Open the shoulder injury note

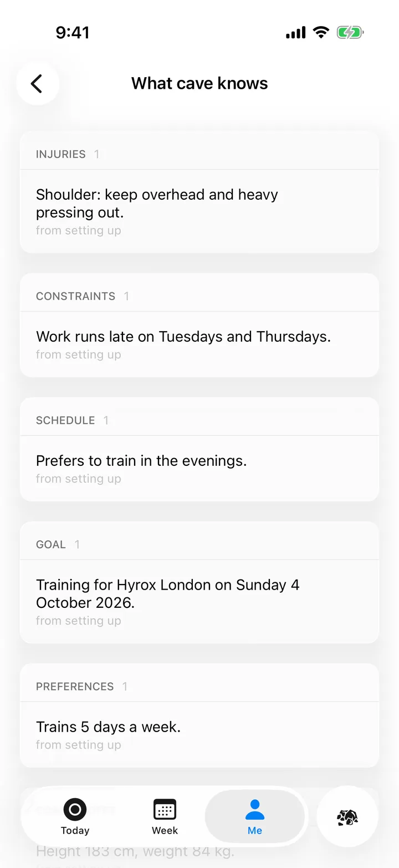click(x=199, y=211)
